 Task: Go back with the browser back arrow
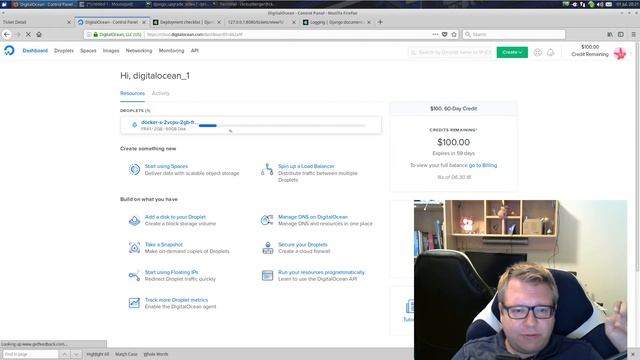coord(7,35)
